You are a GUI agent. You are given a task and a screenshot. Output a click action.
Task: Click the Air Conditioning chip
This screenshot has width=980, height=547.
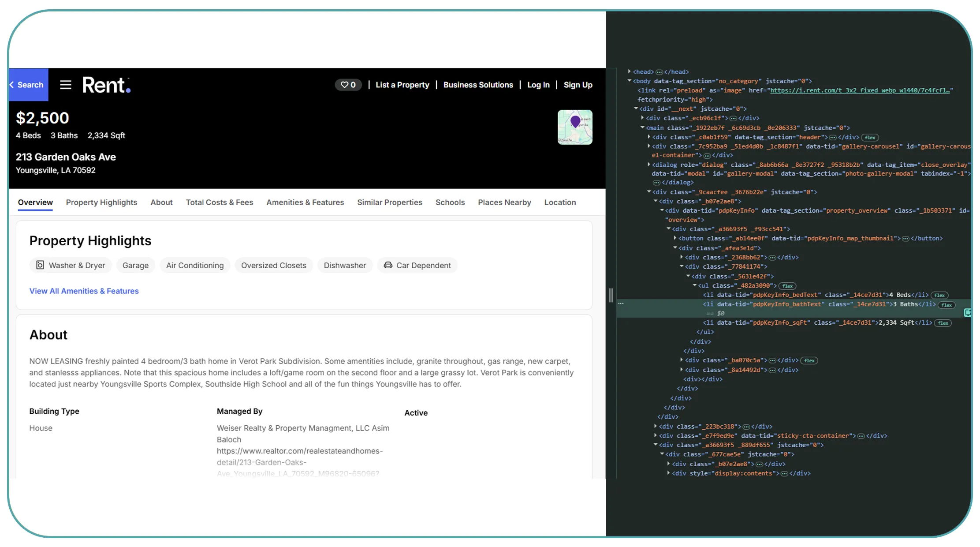pos(195,265)
